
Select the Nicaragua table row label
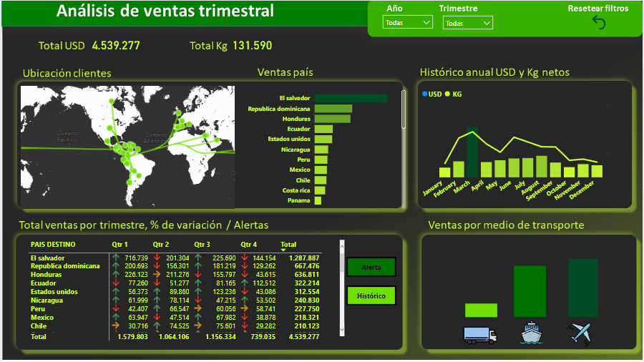pos(47,300)
